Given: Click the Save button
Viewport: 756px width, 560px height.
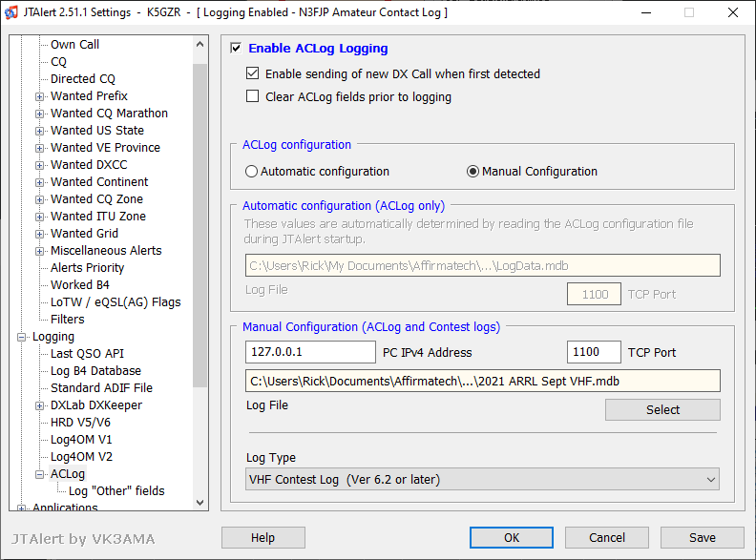Looking at the screenshot, I should tap(702, 537).
